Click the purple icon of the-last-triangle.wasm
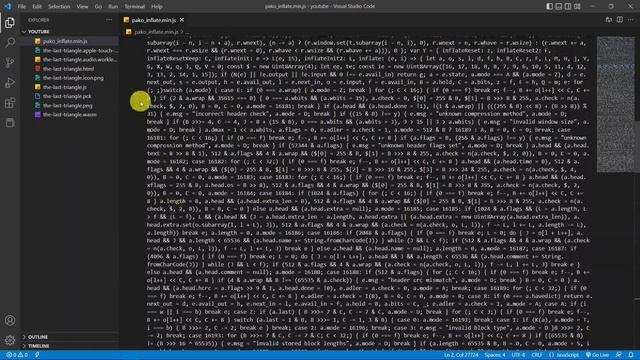 tap(38, 115)
